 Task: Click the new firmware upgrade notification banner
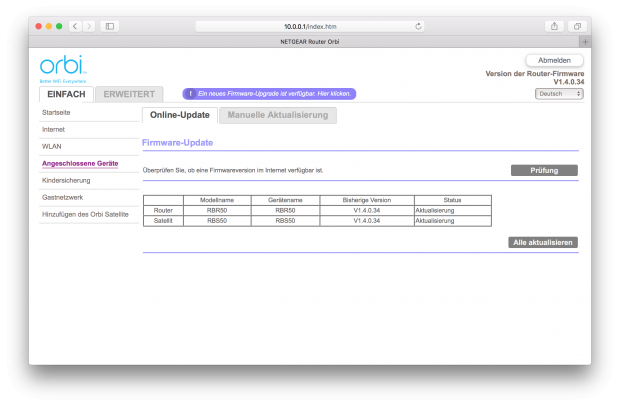(269, 94)
